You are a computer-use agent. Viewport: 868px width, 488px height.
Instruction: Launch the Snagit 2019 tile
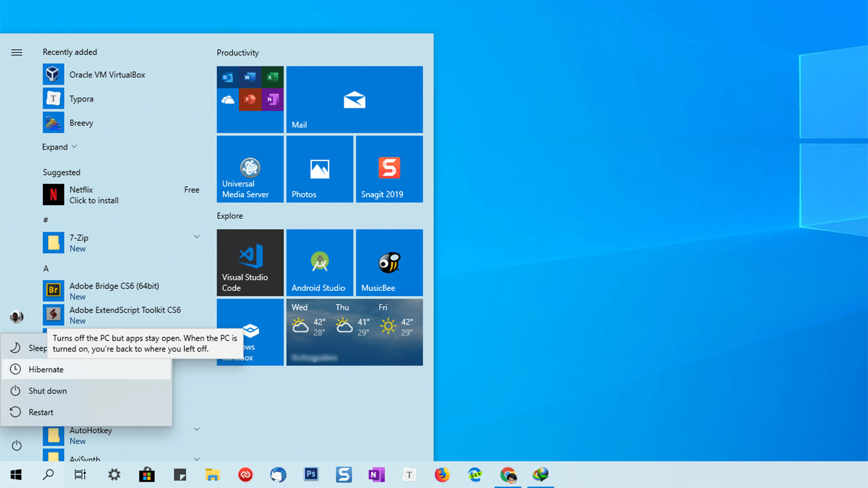click(389, 169)
